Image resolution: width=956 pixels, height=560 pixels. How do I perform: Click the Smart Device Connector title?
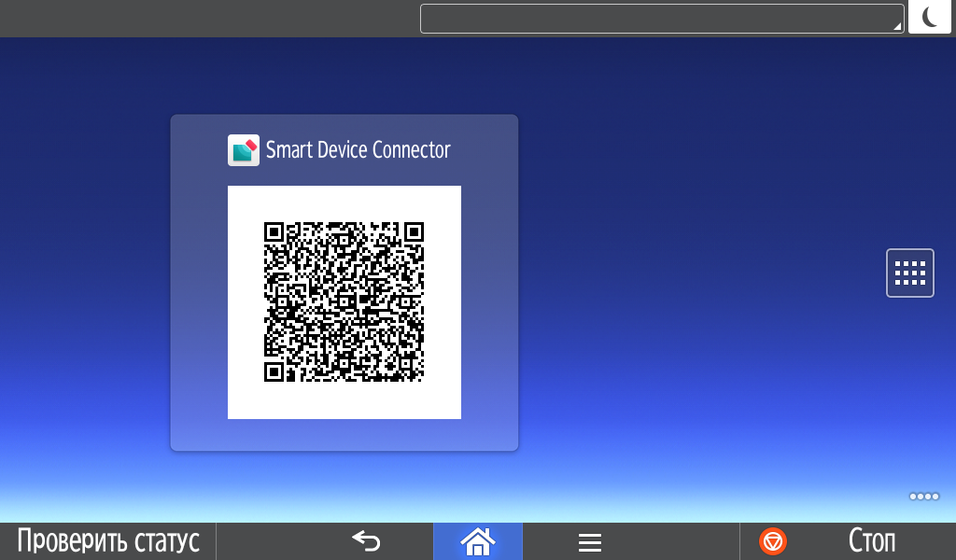point(358,150)
